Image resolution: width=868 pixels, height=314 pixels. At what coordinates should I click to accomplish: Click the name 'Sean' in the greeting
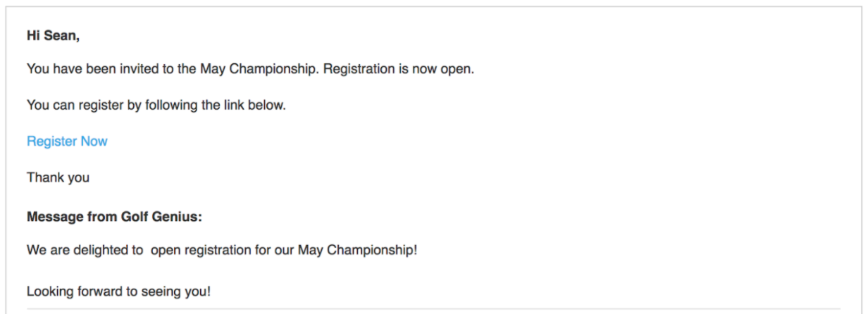61,36
